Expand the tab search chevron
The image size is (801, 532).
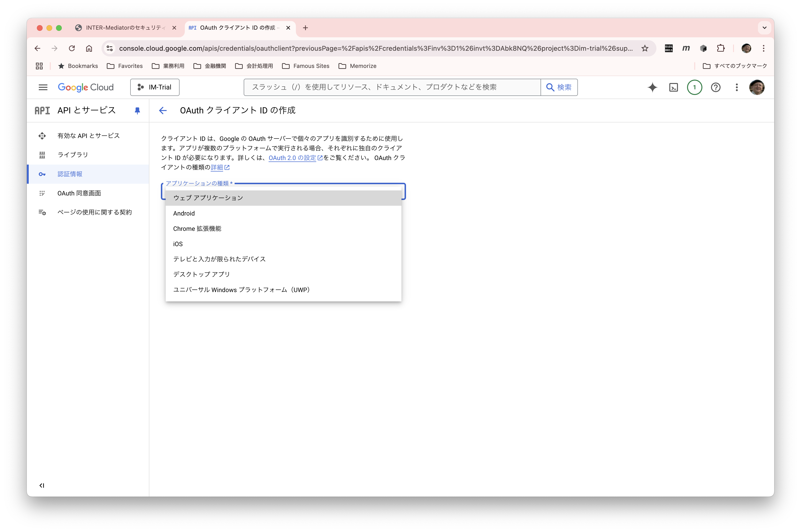click(x=764, y=28)
